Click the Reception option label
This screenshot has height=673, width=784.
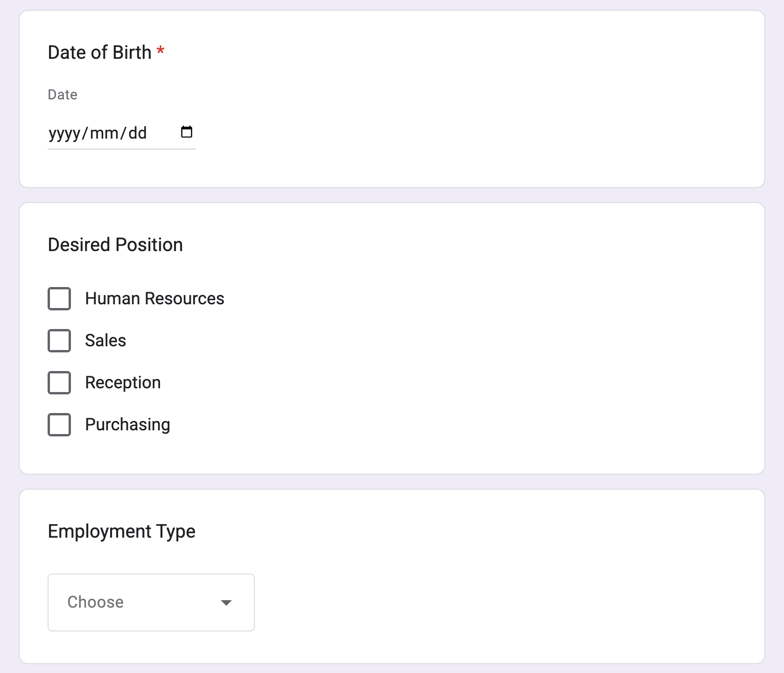[x=123, y=383]
